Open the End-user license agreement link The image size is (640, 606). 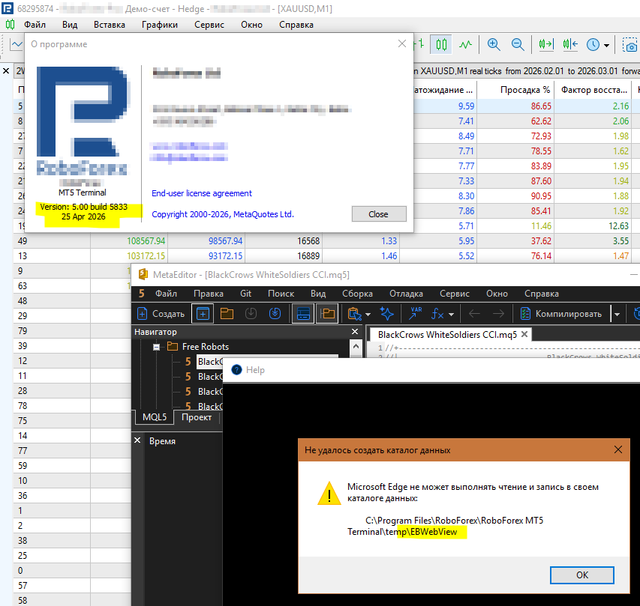click(201, 193)
